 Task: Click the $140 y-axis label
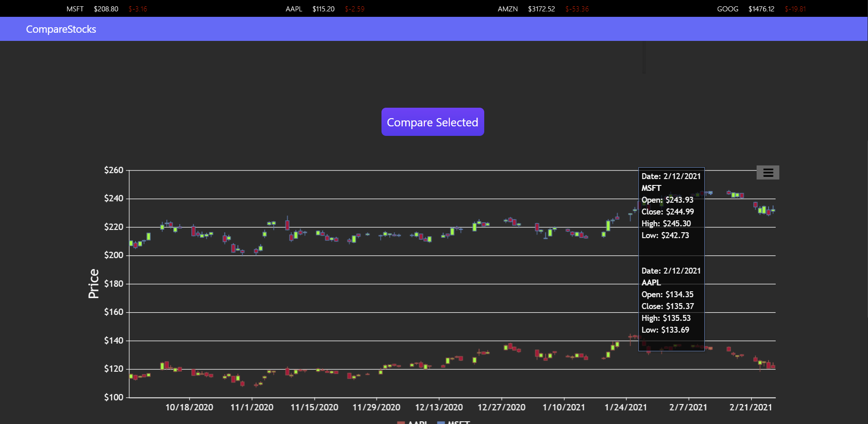(114, 340)
